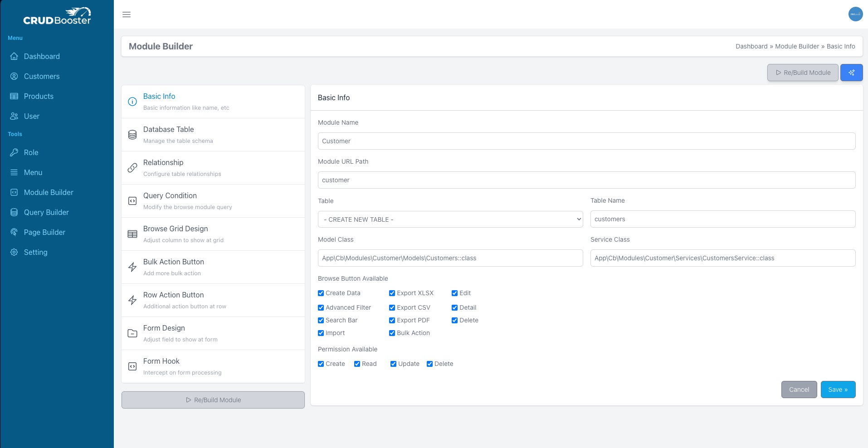The image size is (868, 448).
Task: Click the Menu list icon in sidebar
Action: tap(14, 172)
